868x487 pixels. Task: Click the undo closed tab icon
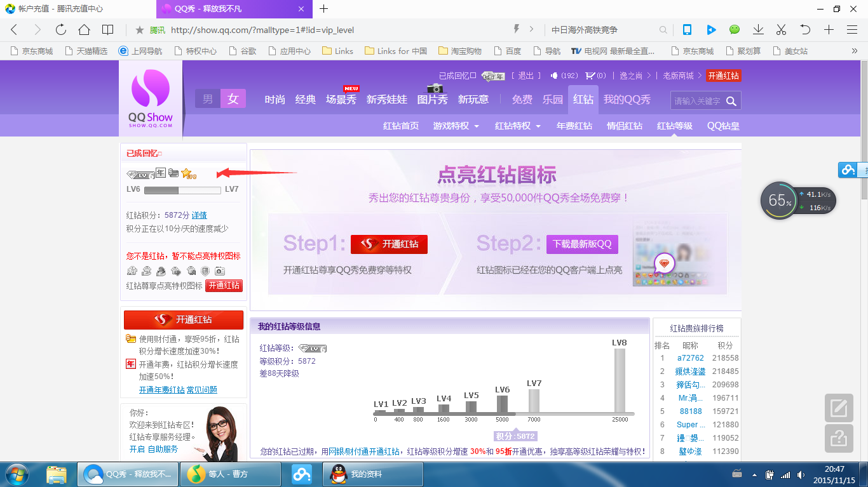[805, 30]
